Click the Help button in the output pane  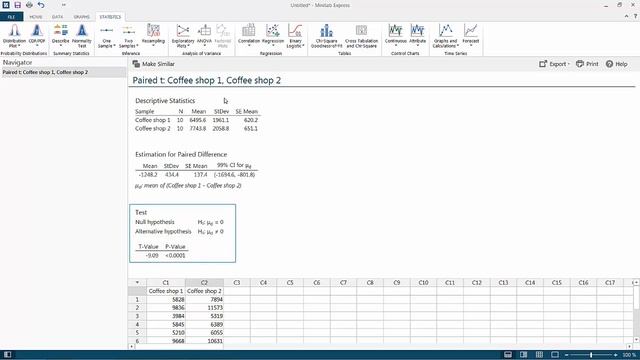point(616,64)
